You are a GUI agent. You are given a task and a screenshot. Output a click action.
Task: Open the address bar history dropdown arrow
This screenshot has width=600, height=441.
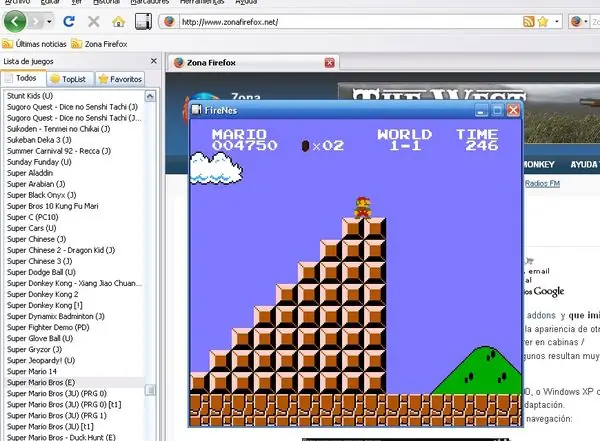click(557, 22)
